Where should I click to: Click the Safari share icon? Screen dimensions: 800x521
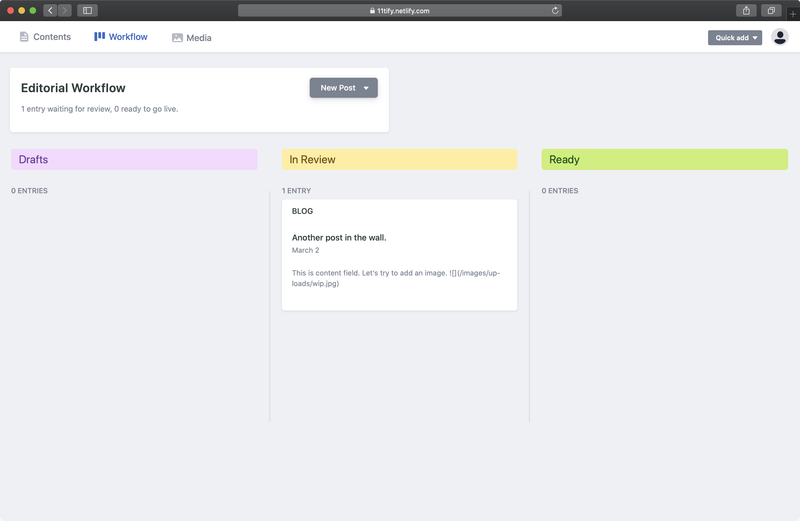(x=746, y=10)
